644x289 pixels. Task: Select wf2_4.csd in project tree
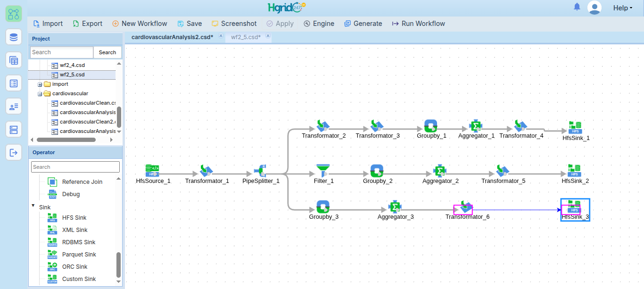72,65
